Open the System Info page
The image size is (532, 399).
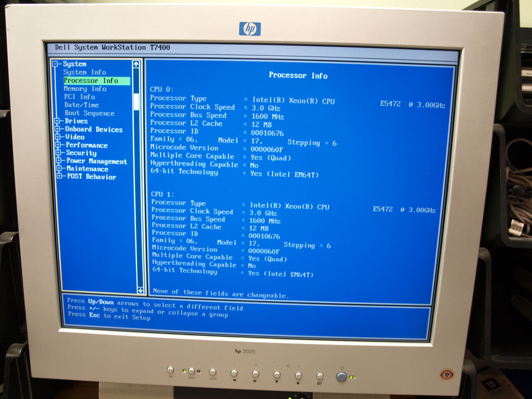pos(85,72)
